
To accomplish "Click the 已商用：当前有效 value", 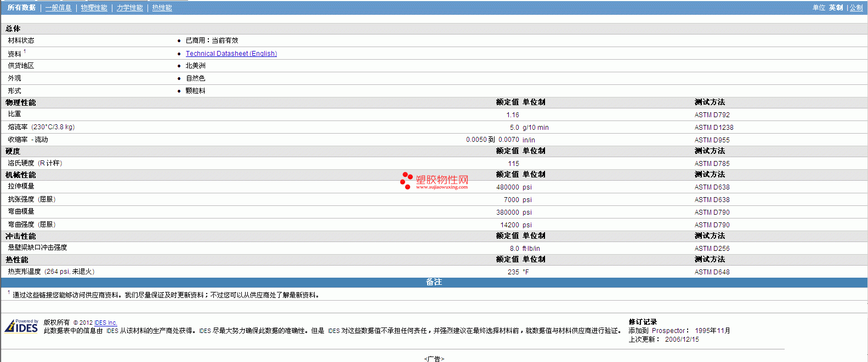I will coord(212,41).
